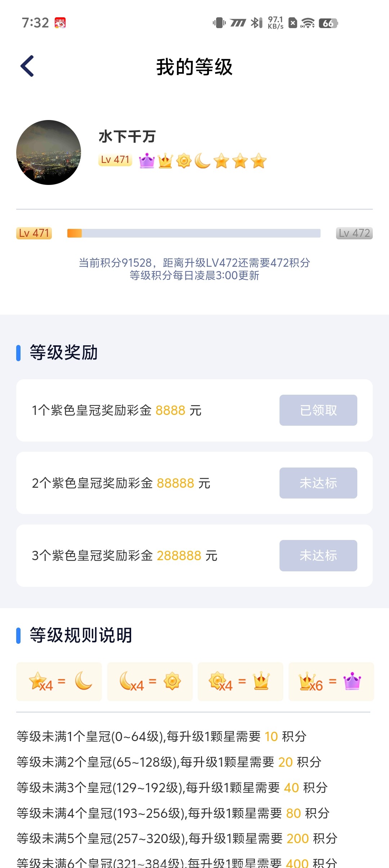
Task: Tap the gray Lv 472 next-level label
Action: click(354, 233)
